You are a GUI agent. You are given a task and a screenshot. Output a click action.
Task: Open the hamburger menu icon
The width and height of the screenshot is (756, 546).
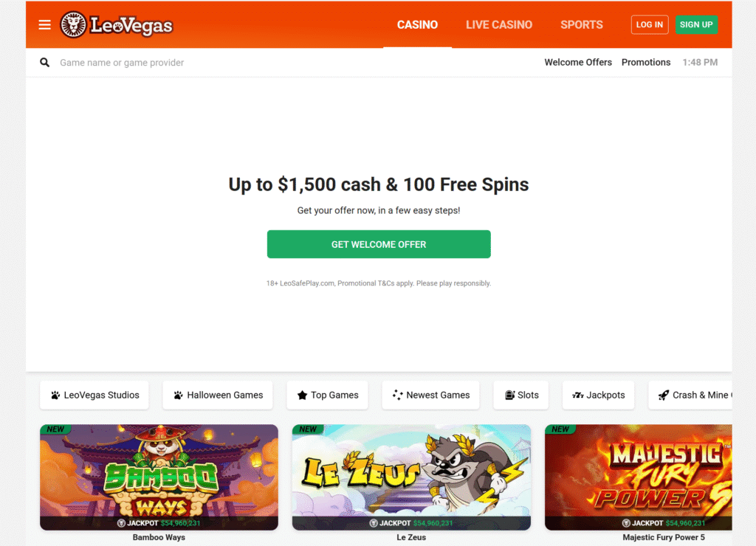44,24
